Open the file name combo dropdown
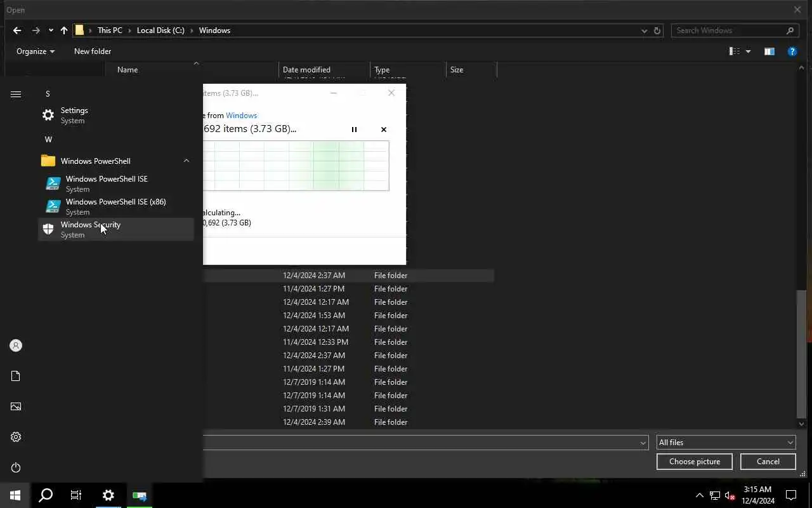The width and height of the screenshot is (812, 508). [643, 443]
